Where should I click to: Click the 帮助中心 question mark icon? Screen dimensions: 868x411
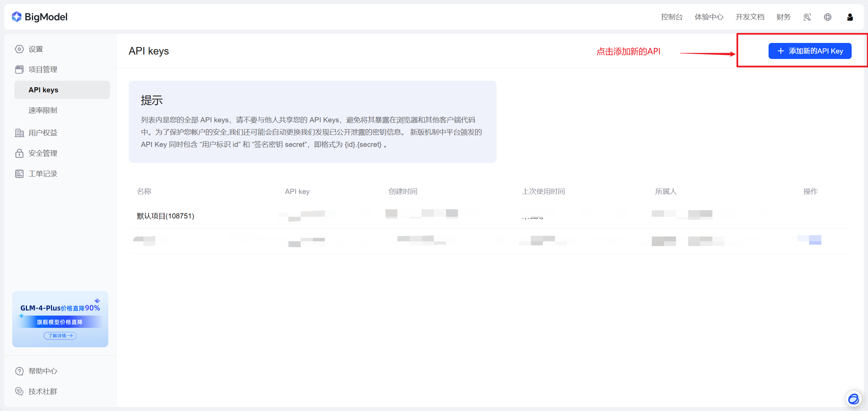[x=19, y=371]
